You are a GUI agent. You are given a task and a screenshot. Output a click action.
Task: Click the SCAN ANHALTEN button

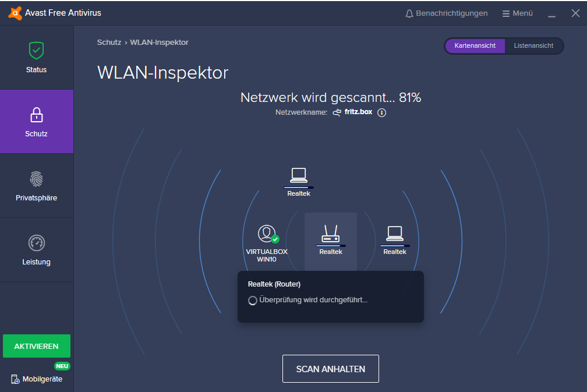(331, 369)
